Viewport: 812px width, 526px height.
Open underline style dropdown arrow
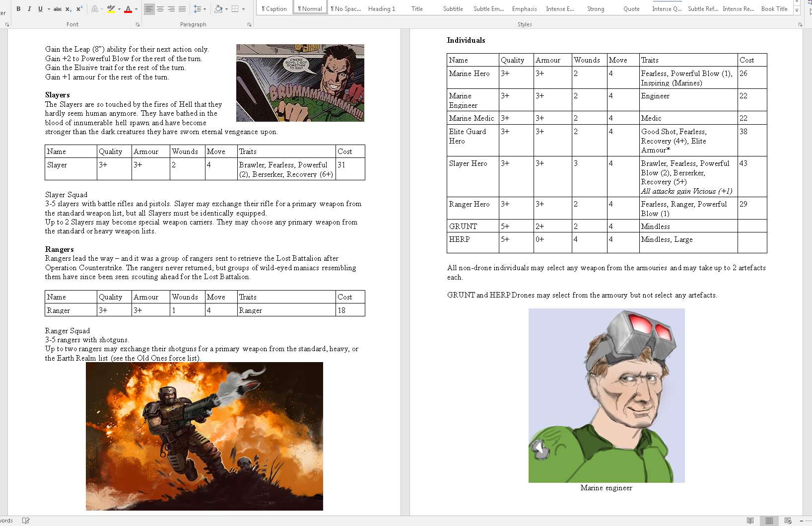tap(49, 9)
